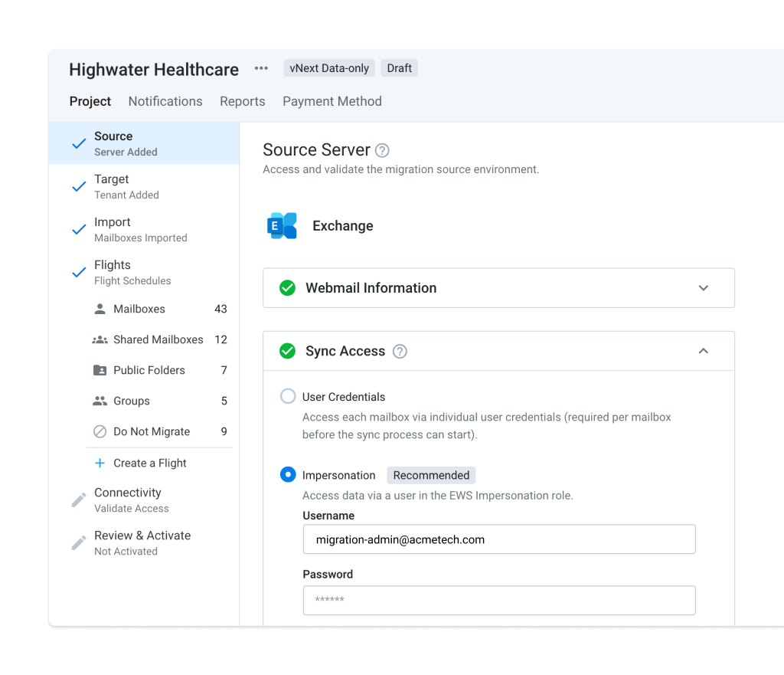Select the User Credentials radio button
This screenshot has width=784, height=675.
tap(288, 396)
